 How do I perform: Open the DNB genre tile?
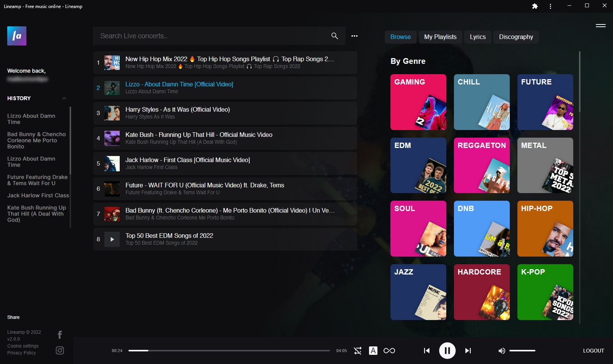pyautogui.click(x=482, y=229)
